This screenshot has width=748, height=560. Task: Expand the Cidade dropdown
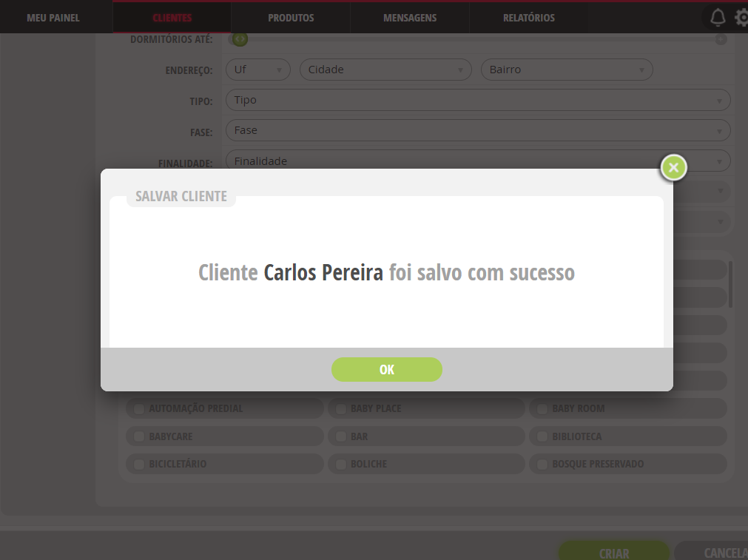[385, 70]
